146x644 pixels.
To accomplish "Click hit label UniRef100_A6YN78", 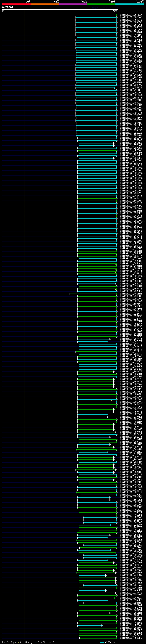I will coord(131,371).
